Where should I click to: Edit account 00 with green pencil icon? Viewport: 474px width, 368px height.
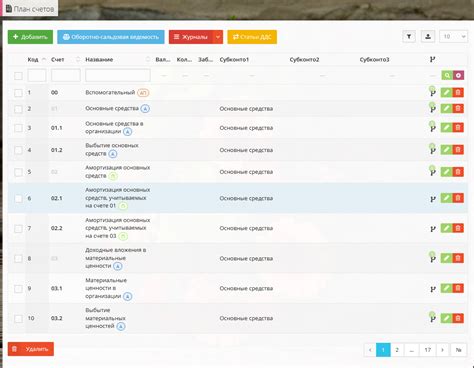coord(446,92)
